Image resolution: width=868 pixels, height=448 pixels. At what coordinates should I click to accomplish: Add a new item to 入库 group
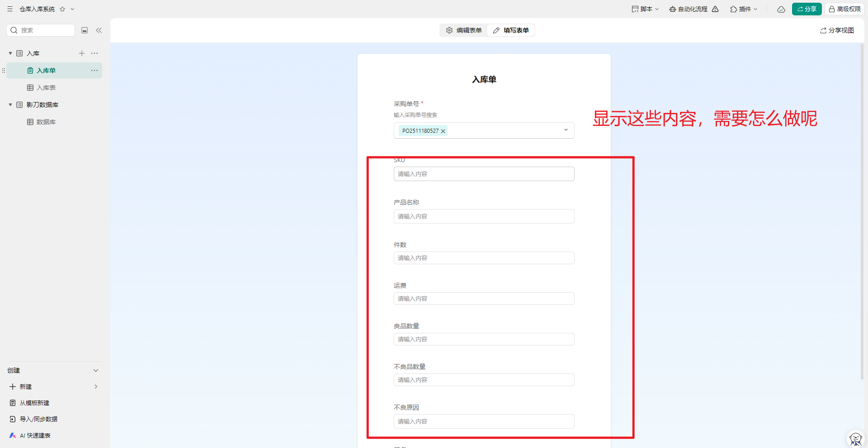coord(82,53)
